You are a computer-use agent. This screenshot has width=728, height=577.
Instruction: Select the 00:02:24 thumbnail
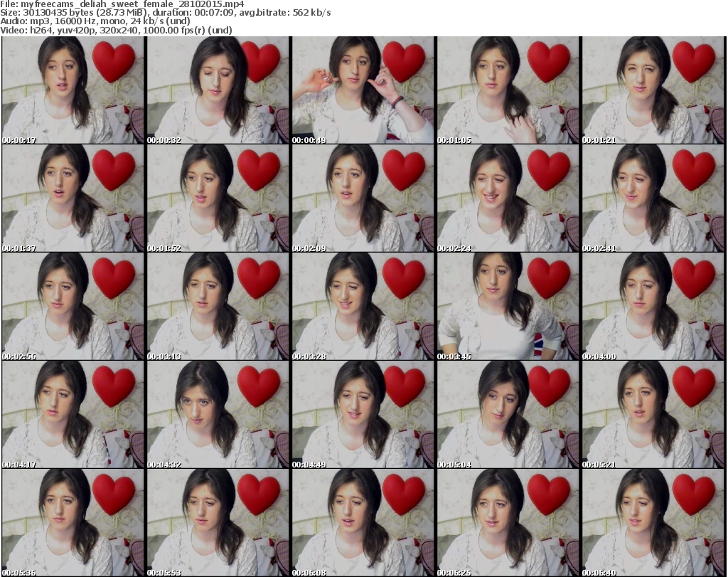508,198
